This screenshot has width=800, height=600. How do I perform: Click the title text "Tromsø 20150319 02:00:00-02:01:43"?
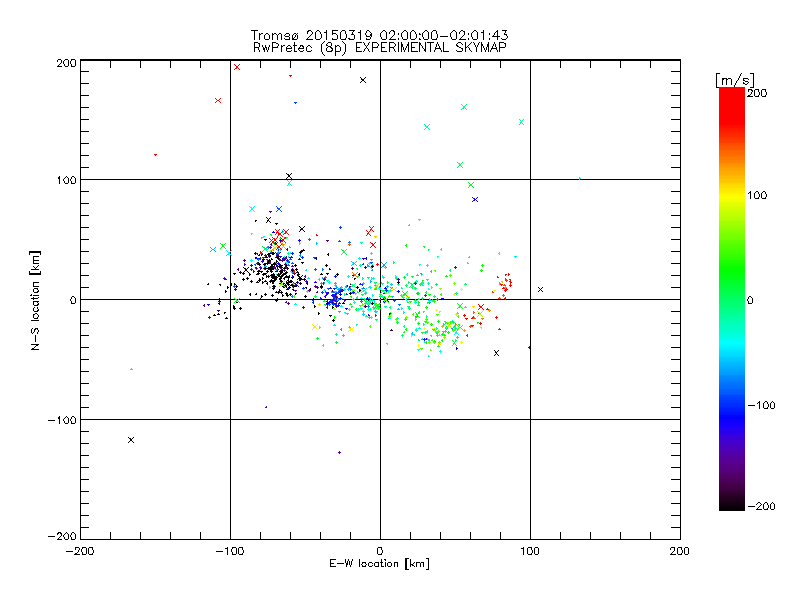(x=379, y=35)
